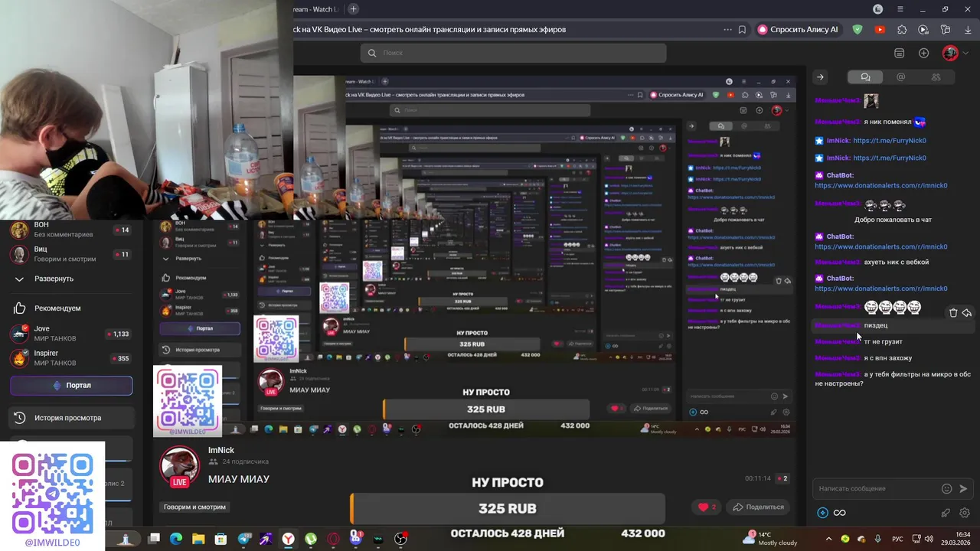Click the infinity symbol under chat input
Screen dimensions: 980x551
pyautogui.click(x=840, y=513)
